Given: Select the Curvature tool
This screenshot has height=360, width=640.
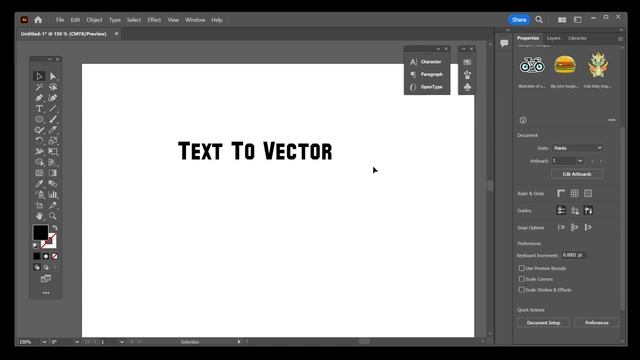Looking at the screenshot, I should (53, 98).
